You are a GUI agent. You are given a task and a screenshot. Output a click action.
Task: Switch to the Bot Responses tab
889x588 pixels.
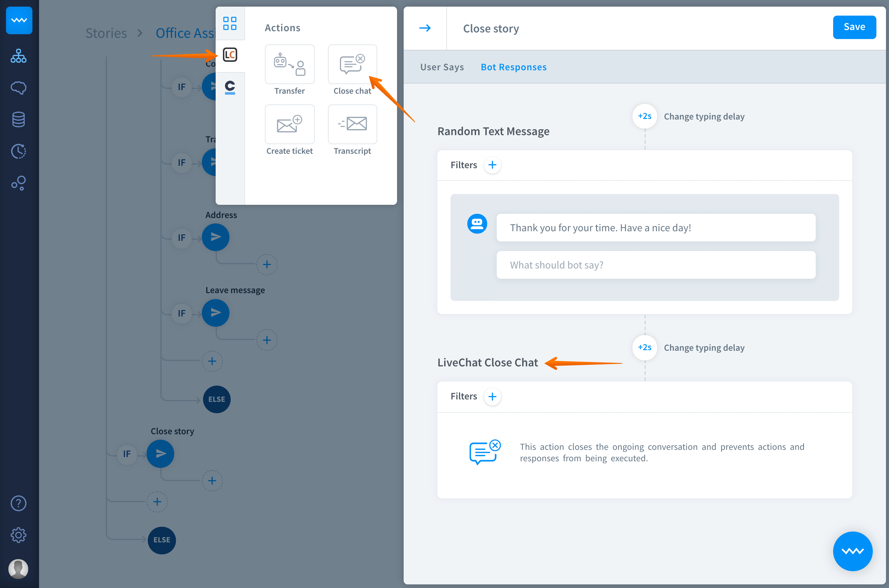[513, 67]
